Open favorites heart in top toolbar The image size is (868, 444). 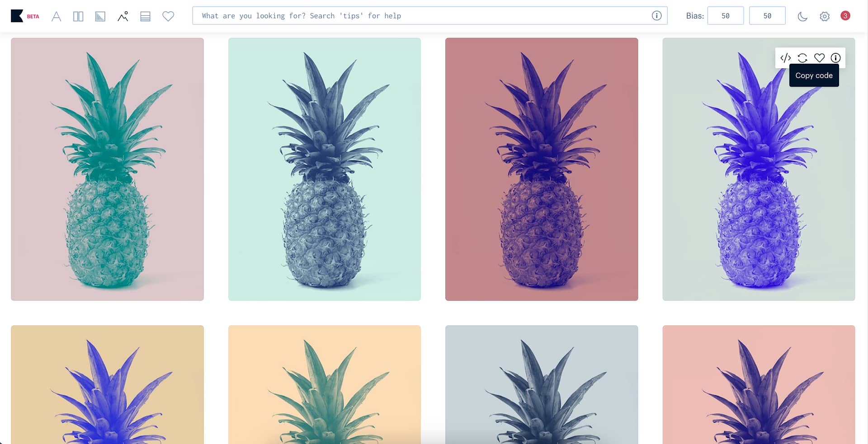coord(168,16)
